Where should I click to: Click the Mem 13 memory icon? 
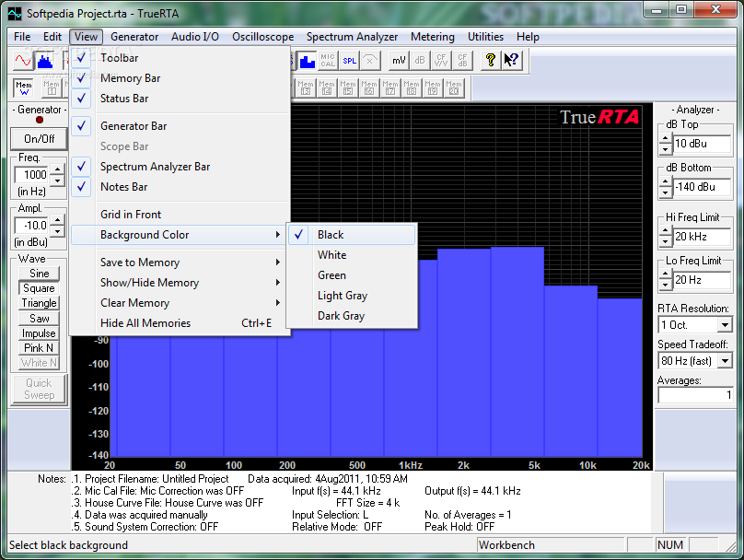[x=306, y=87]
